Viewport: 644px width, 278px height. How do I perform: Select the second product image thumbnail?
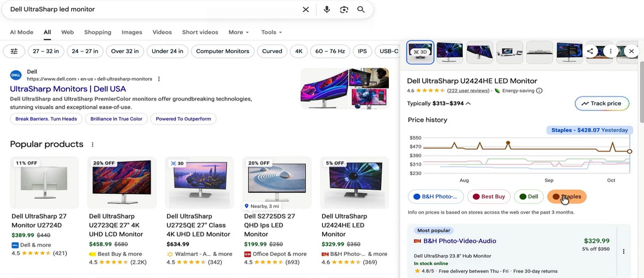[x=450, y=52]
